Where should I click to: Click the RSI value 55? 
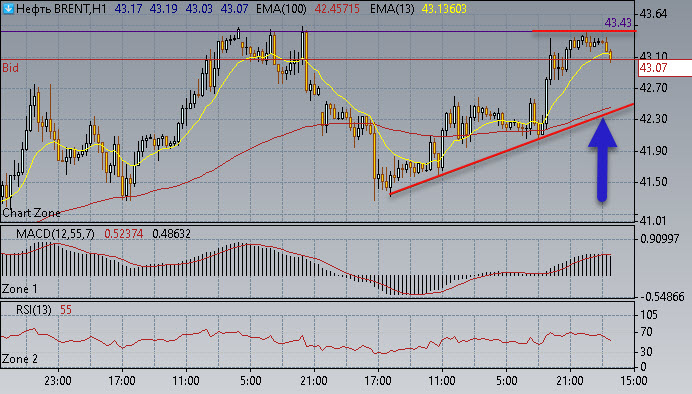coord(66,310)
